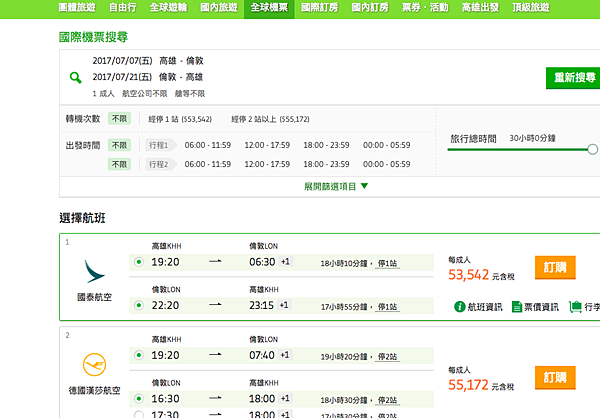Choose 行程1 18:00 - 23:59 departure slot

click(x=326, y=145)
